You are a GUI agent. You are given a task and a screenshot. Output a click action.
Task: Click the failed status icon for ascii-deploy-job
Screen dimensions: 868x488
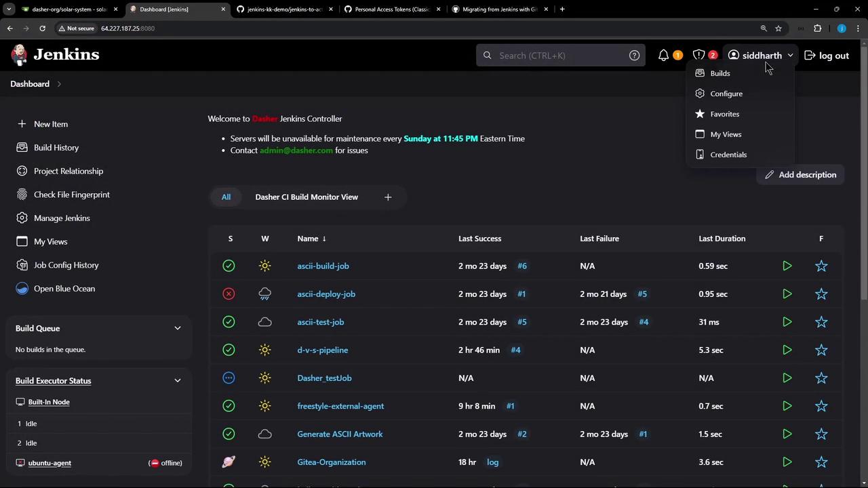pos(229,294)
